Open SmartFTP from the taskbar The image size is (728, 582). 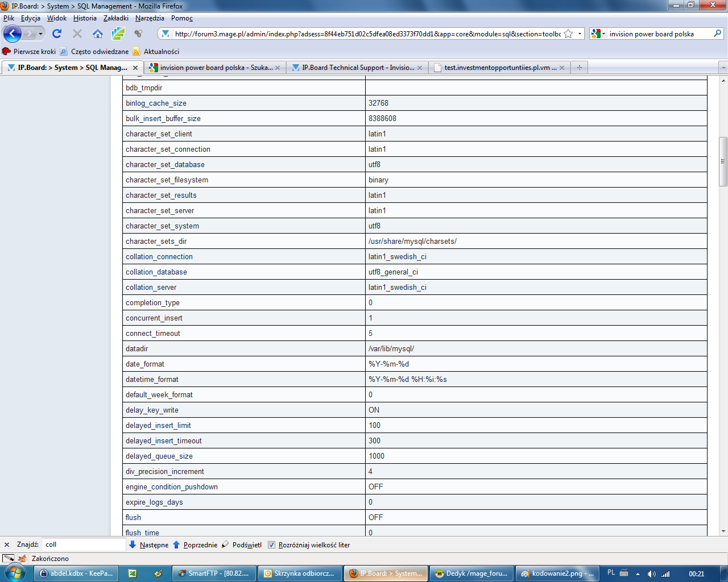tap(214, 573)
